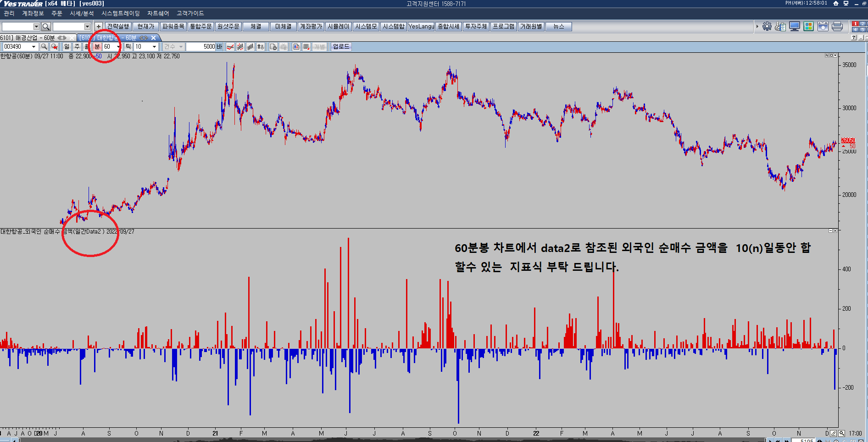Image resolution: width=868 pixels, height=442 pixels.
Task: Open the stock code 003490 dropdown
Action: coord(33,47)
